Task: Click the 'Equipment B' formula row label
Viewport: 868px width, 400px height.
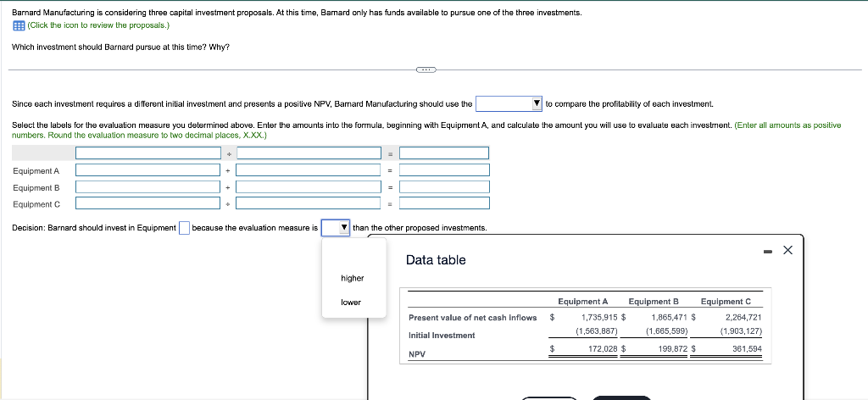Action: [x=36, y=188]
